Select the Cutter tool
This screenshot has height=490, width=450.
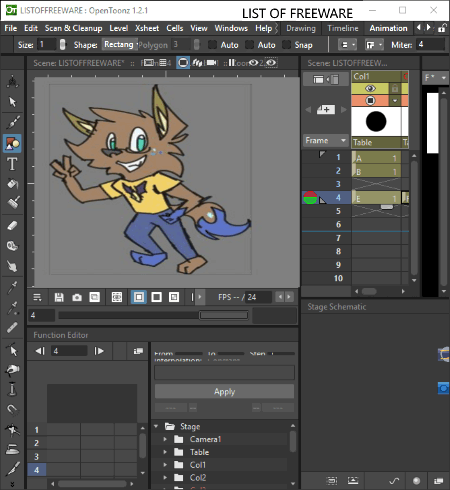[x=12, y=469]
